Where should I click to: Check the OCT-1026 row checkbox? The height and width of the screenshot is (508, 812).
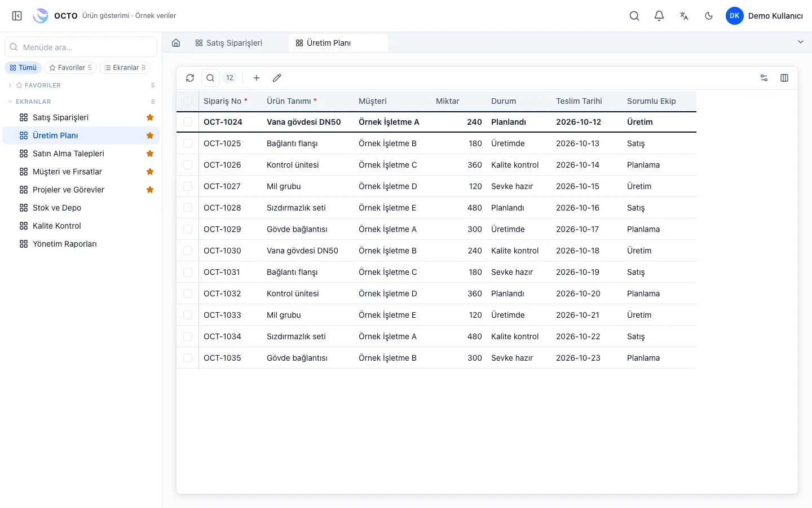[188, 165]
